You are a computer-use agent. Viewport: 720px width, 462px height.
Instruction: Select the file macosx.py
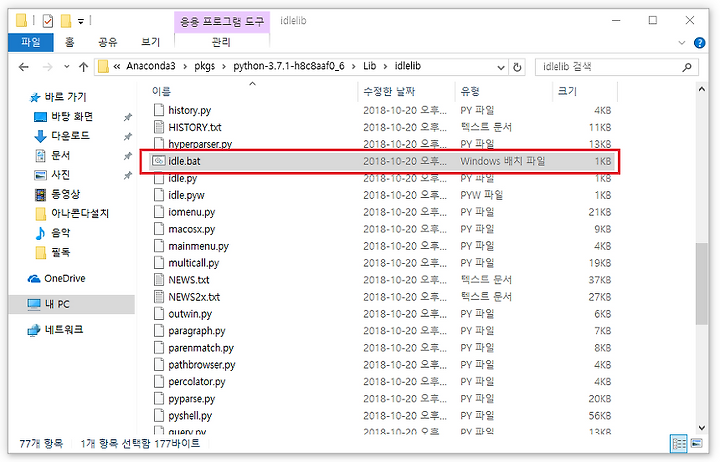[x=191, y=229]
